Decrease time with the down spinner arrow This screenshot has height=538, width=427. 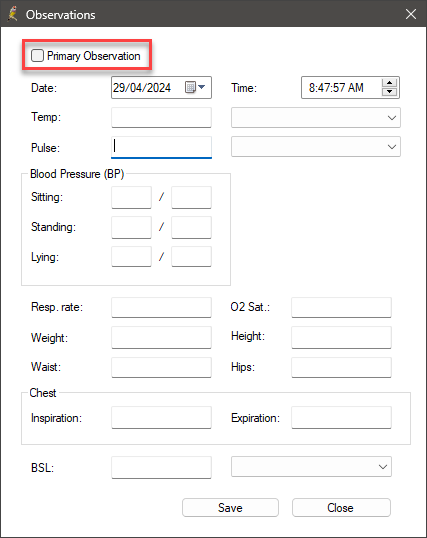coord(389,92)
